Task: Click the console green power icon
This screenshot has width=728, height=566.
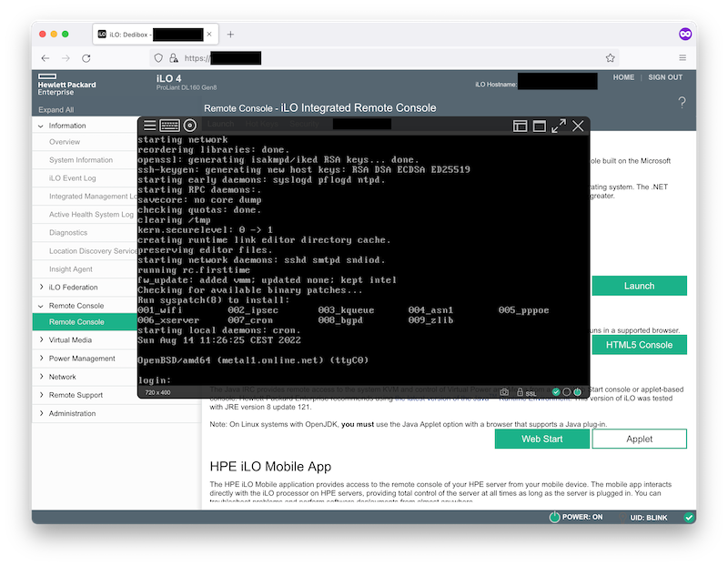Action: [x=577, y=392]
